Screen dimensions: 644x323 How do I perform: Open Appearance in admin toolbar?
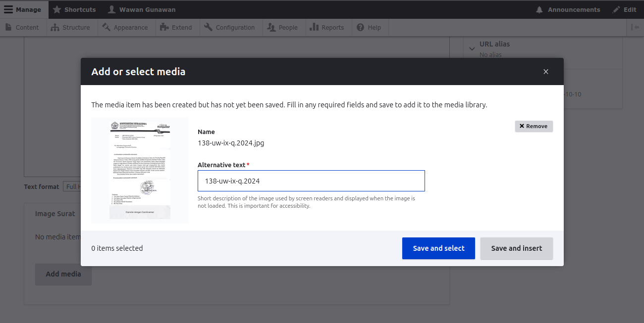point(126,27)
